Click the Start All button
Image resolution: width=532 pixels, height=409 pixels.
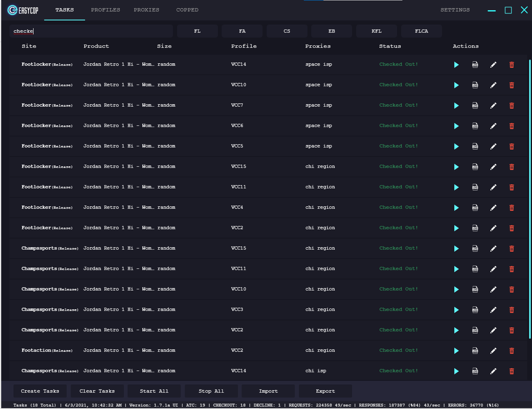(x=154, y=391)
